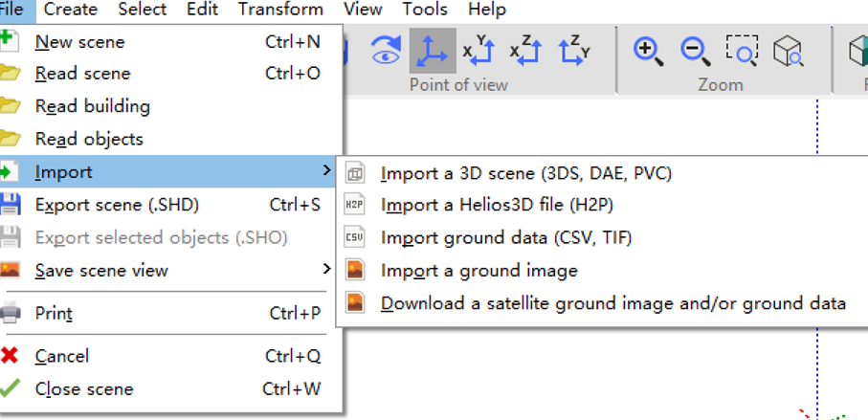Select the 3D perspective axes view
This screenshot has width=868, height=420.
tap(433, 52)
